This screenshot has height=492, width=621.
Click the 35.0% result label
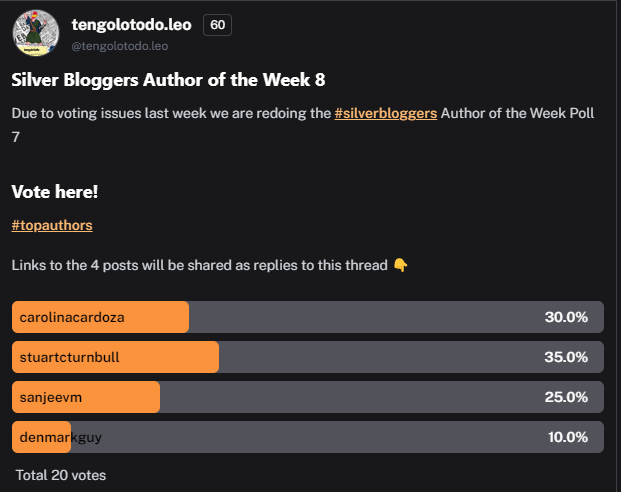point(566,357)
